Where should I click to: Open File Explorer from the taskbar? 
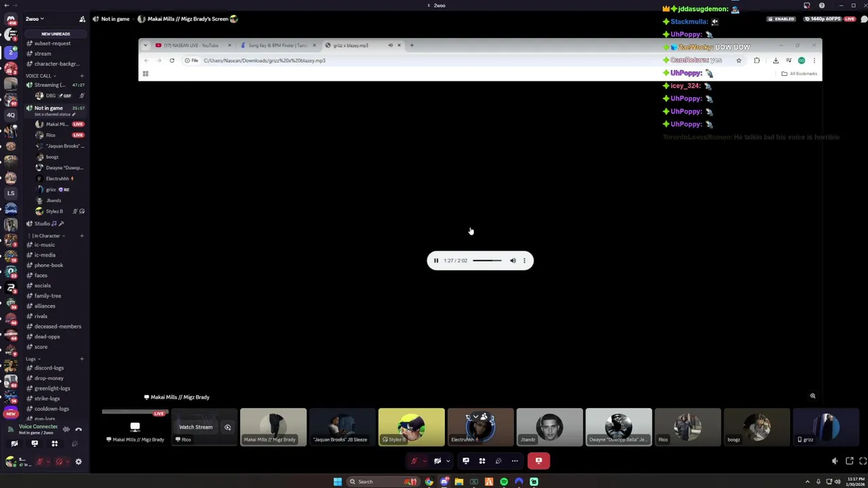tap(459, 482)
